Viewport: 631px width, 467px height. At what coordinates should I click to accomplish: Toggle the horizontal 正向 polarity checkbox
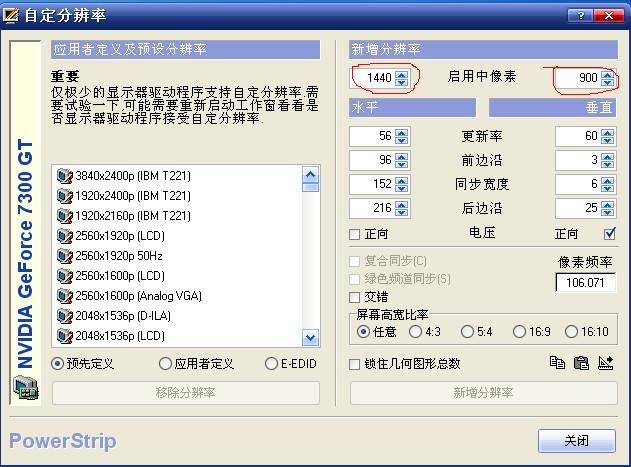354,234
